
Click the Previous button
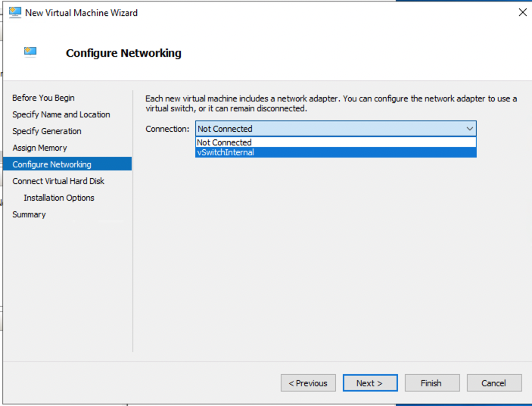point(308,383)
